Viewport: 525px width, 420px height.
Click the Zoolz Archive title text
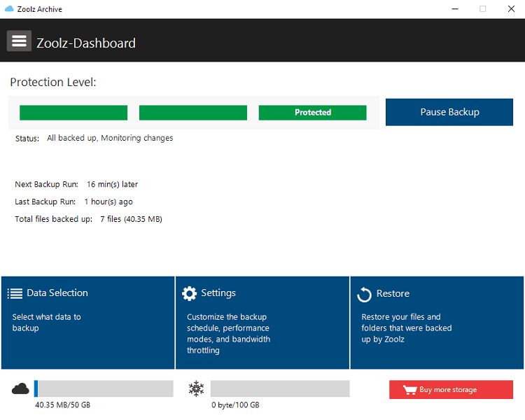tap(39, 9)
